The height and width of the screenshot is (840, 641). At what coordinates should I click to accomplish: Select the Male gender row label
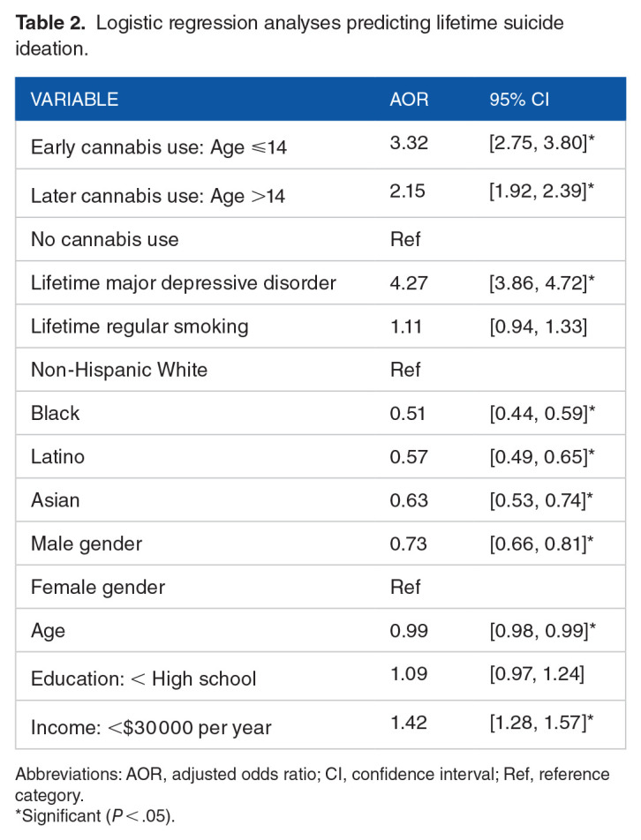[x=85, y=543]
